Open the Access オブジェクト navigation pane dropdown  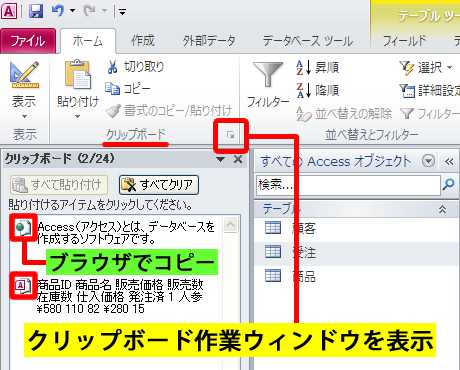(429, 161)
